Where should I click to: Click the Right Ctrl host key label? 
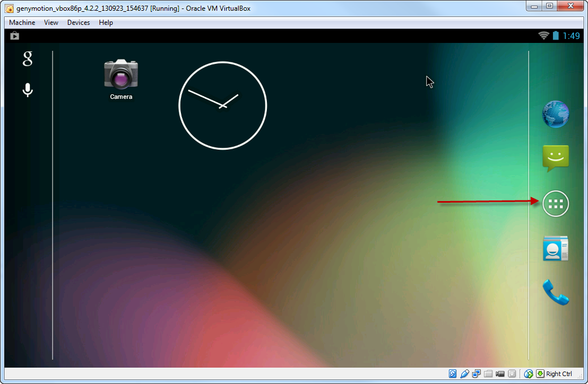tap(559, 374)
